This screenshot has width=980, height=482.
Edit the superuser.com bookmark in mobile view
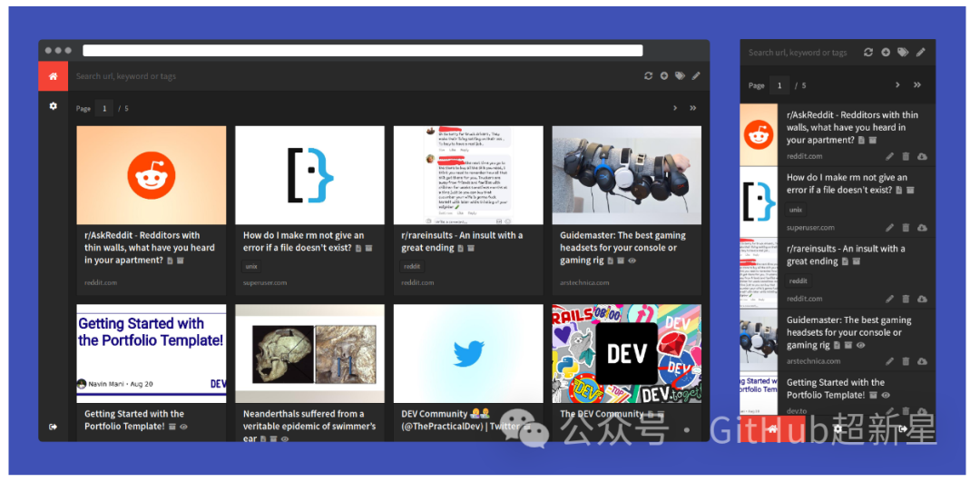[x=890, y=228]
